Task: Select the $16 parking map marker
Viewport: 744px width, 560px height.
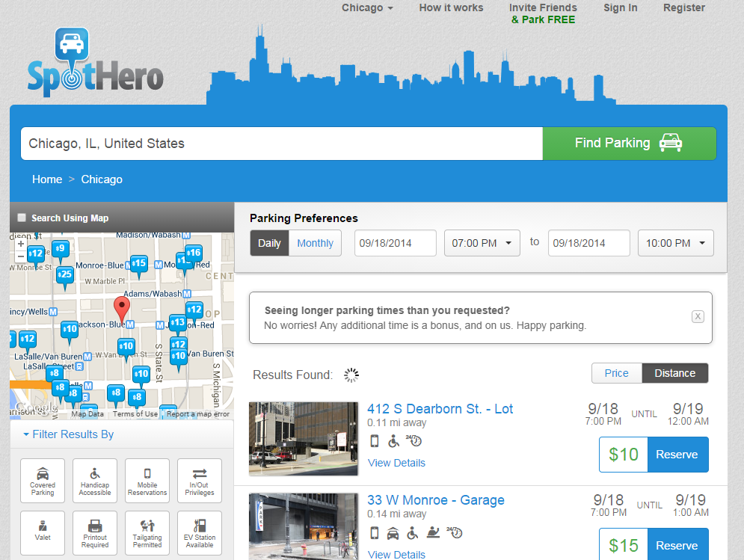Action: pyautogui.click(x=193, y=253)
